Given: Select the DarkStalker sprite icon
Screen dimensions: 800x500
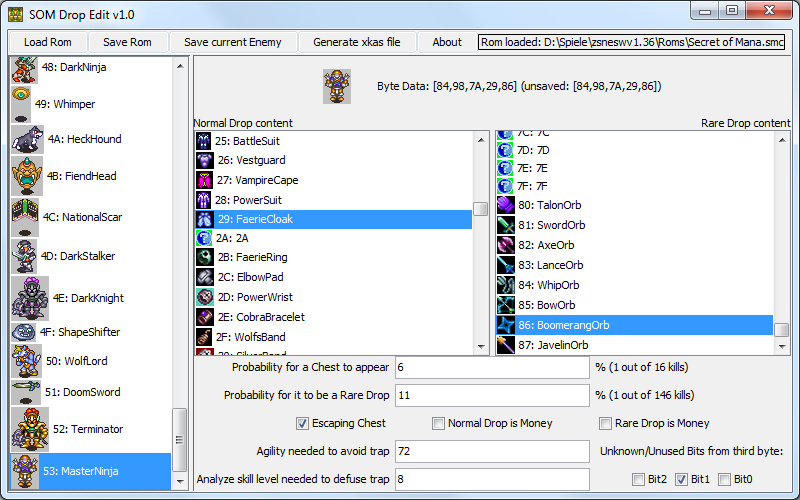Looking at the screenshot, I should 24,256.
